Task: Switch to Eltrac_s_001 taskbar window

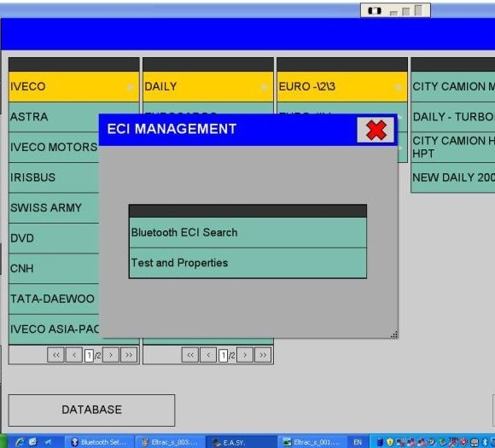Action: (312, 442)
